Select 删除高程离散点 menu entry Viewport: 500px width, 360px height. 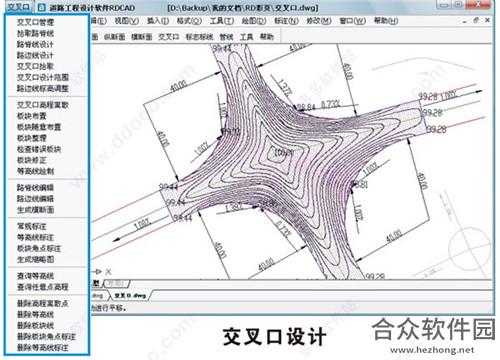pyautogui.click(x=43, y=303)
